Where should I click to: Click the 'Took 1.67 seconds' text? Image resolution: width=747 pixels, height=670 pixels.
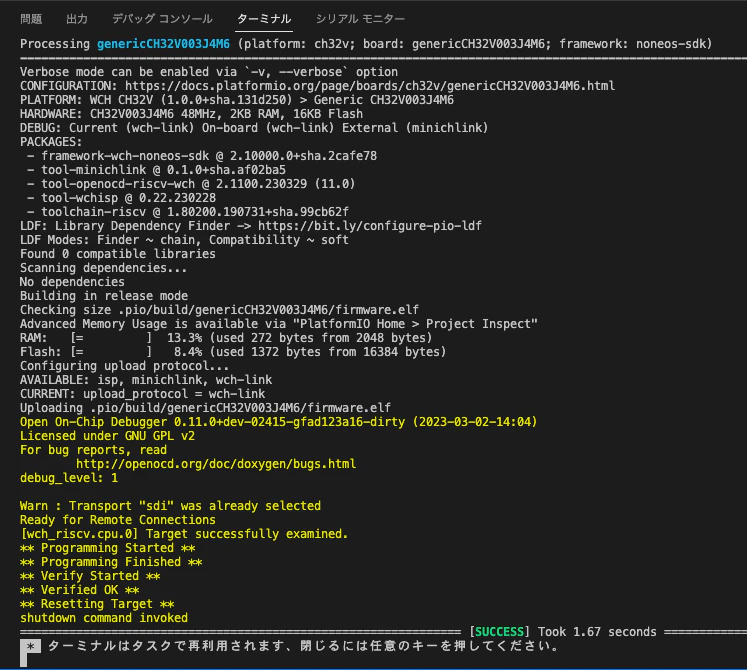click(597, 632)
